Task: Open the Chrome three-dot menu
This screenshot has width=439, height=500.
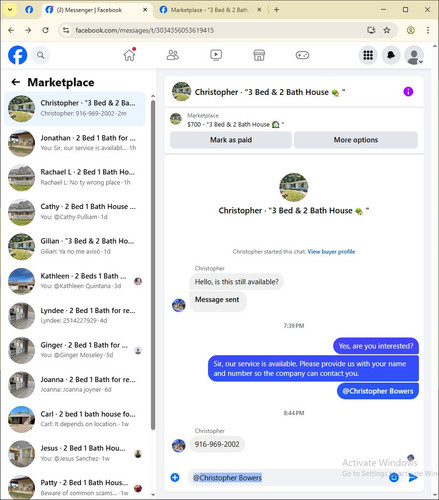Action: coord(428,30)
